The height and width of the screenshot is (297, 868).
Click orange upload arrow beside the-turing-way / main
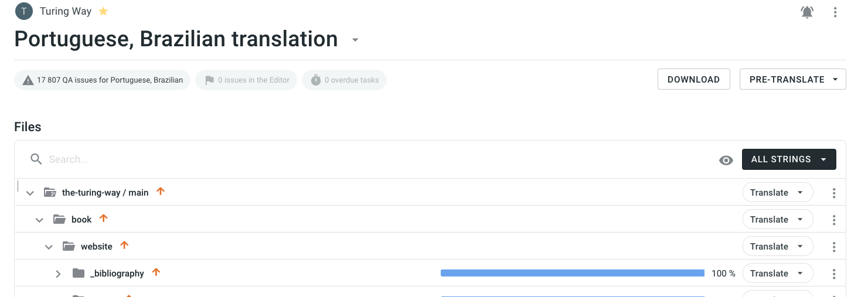(161, 192)
